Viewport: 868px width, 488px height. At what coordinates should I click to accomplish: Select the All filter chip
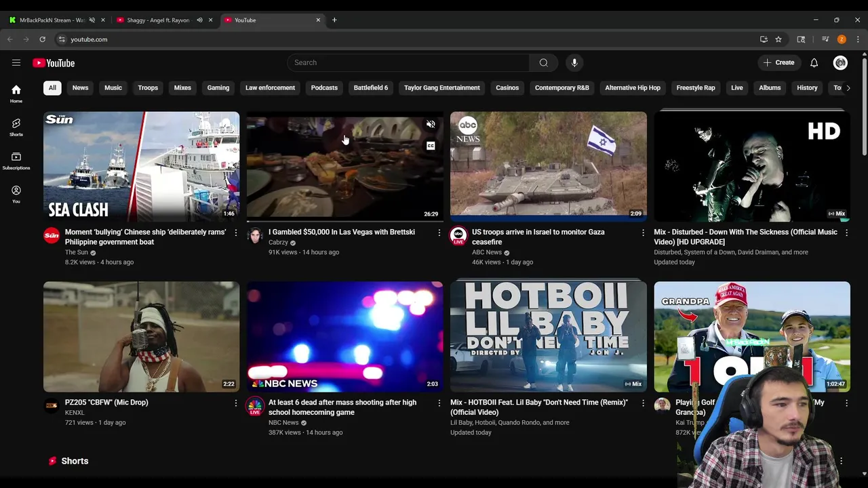[x=52, y=87]
